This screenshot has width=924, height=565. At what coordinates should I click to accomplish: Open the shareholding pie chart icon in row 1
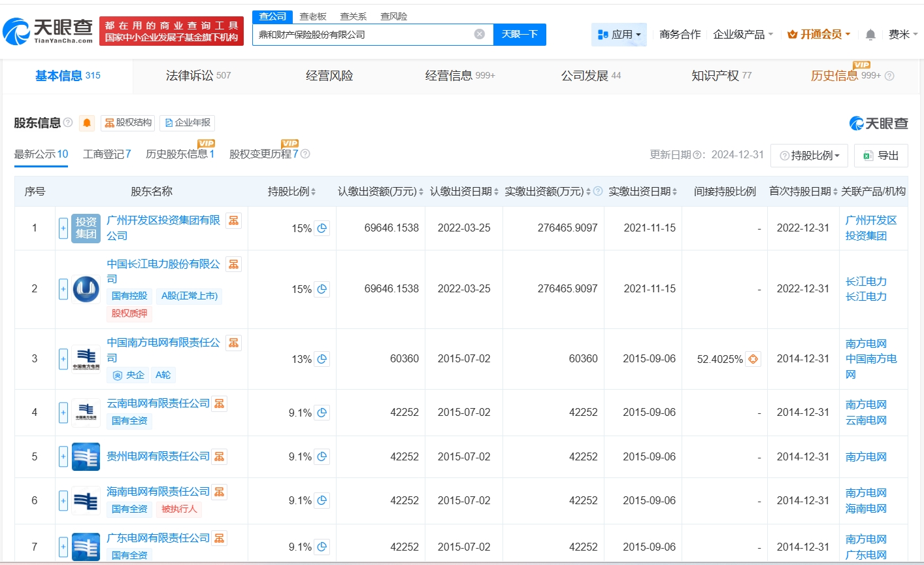[x=322, y=228]
